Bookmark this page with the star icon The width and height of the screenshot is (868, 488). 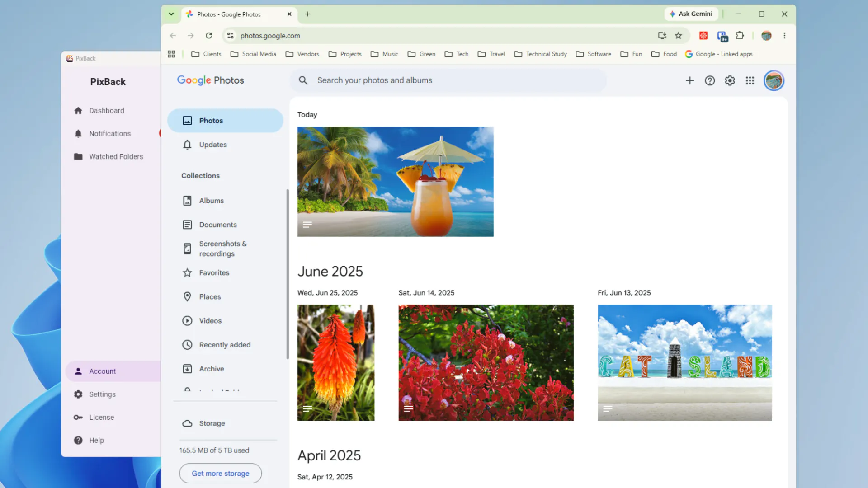point(678,36)
